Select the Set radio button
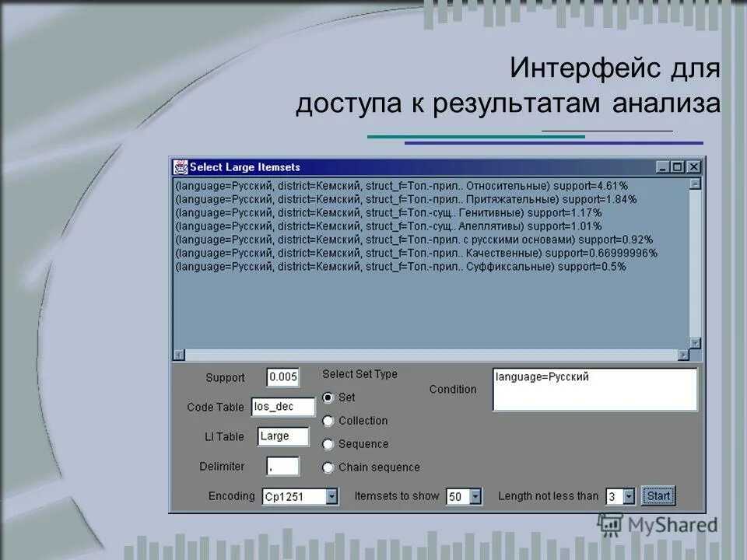The image size is (747, 560). (x=329, y=397)
